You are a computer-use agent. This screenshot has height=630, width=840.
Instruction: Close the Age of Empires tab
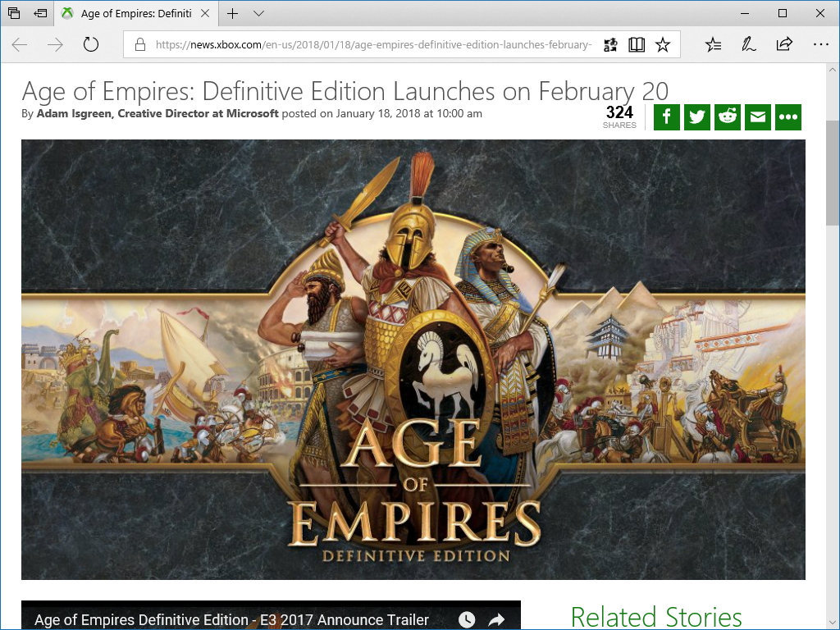205,13
